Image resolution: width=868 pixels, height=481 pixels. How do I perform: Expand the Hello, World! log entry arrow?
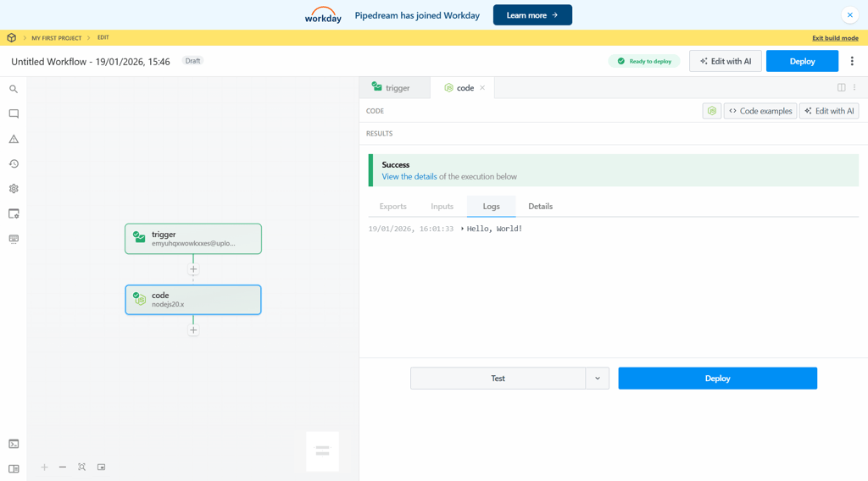(462, 229)
